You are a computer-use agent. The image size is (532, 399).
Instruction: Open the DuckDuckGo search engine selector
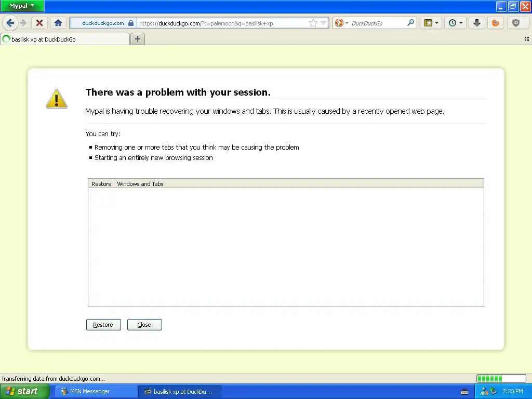click(341, 23)
